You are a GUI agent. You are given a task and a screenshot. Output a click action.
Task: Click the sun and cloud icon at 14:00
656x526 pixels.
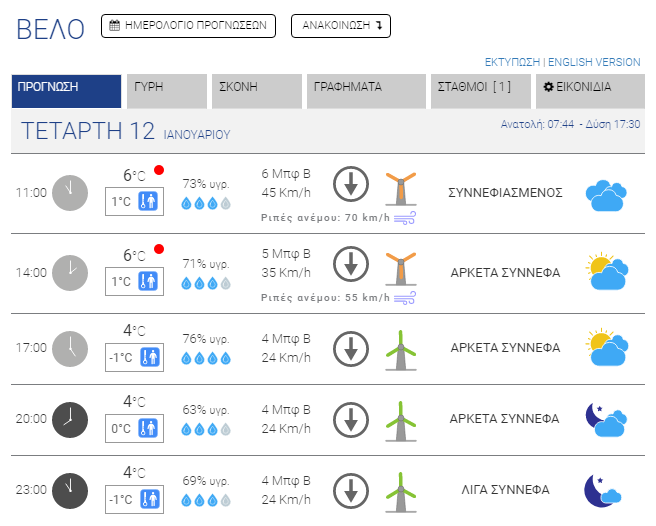coord(606,270)
